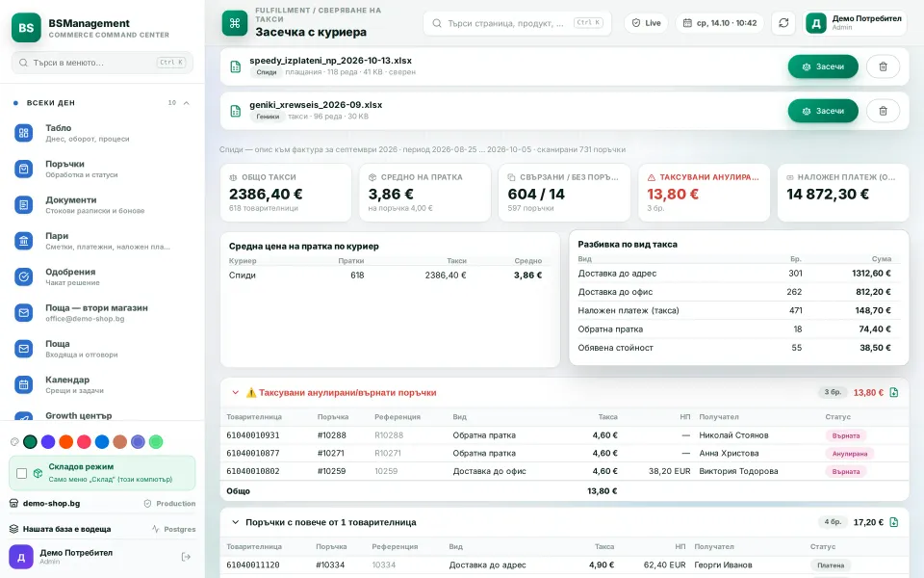Open Календар icon in sidebar

[x=23, y=385]
